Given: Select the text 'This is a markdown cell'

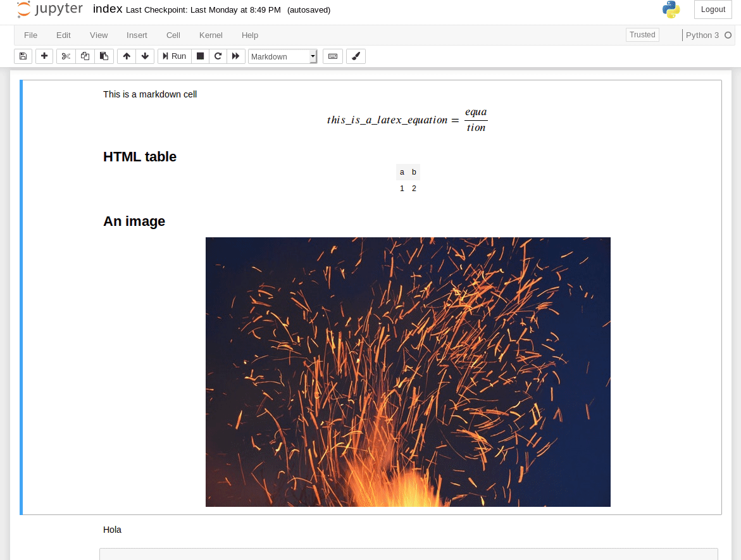Looking at the screenshot, I should tap(150, 94).
